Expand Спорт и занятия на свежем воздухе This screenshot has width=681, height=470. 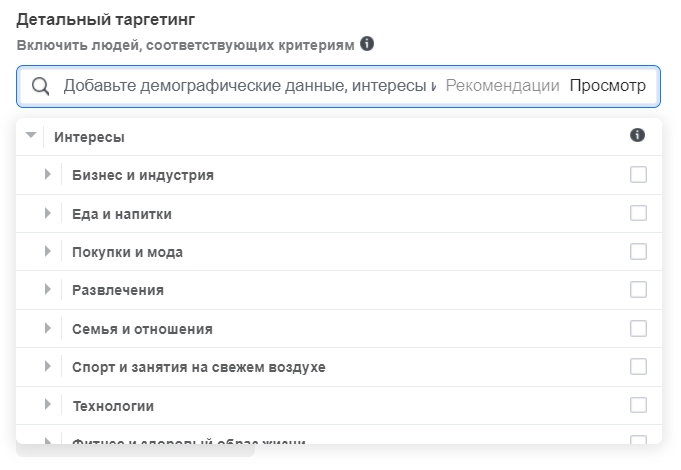point(48,366)
